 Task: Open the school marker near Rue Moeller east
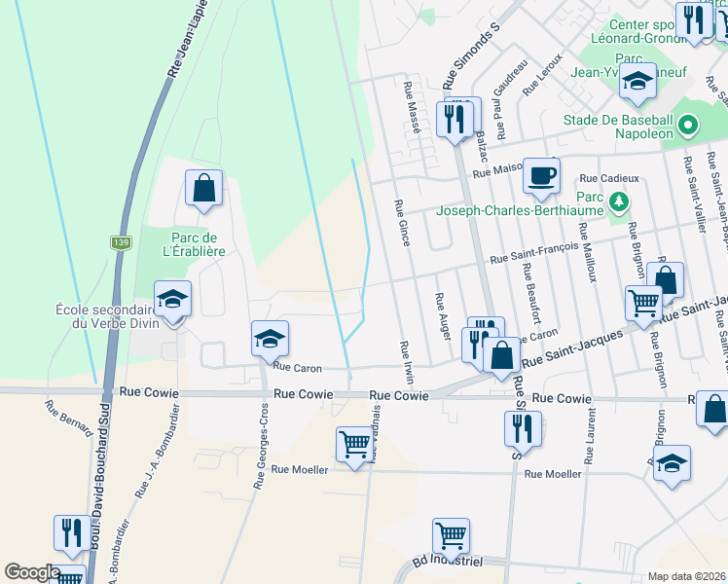(x=672, y=466)
